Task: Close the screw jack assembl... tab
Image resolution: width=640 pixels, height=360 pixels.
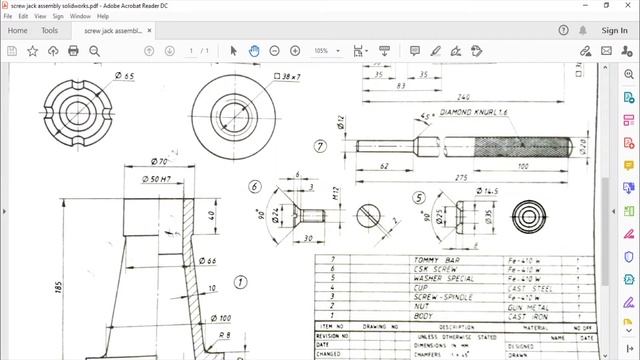Action: coord(149,31)
